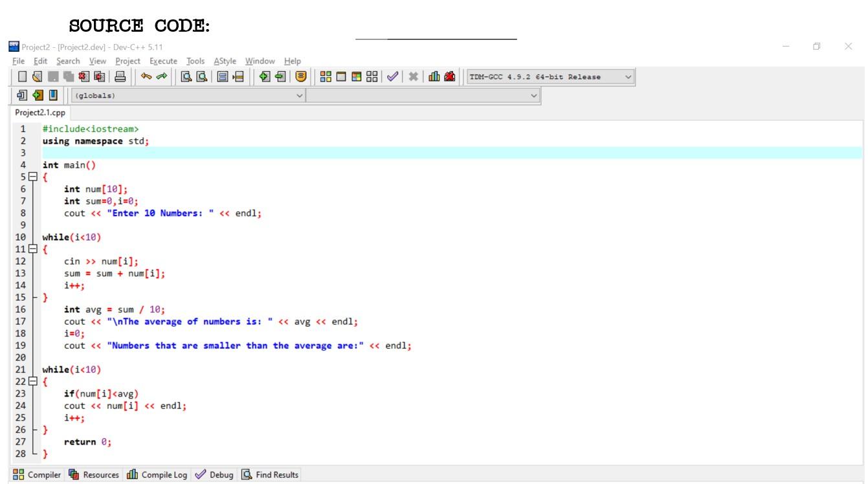Open Project Options via the yellow shield icon
This screenshot has width=868, height=484.
point(300,78)
